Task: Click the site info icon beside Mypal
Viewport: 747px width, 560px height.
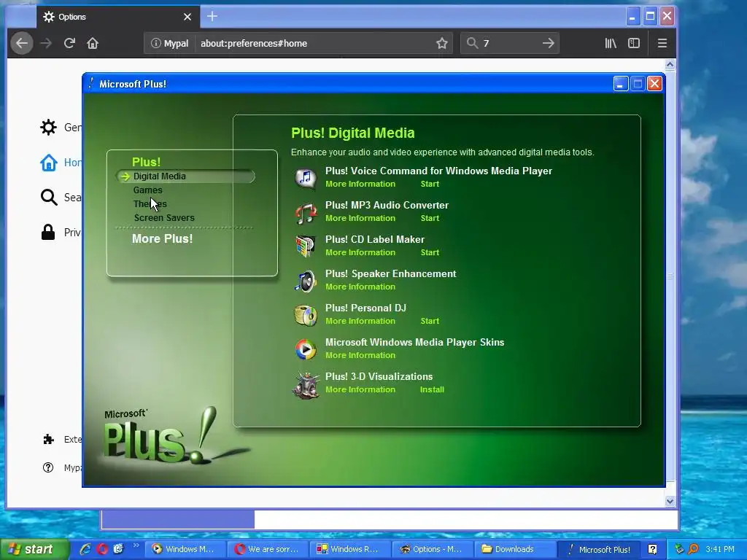Action: point(155,43)
